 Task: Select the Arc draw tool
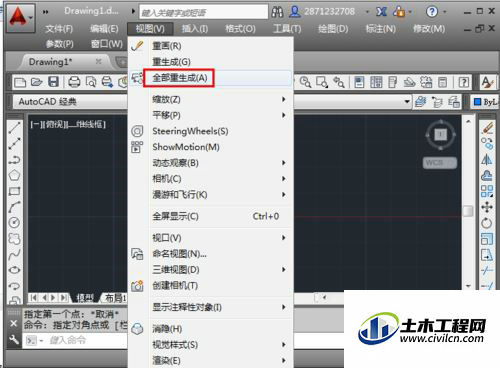tap(14, 207)
